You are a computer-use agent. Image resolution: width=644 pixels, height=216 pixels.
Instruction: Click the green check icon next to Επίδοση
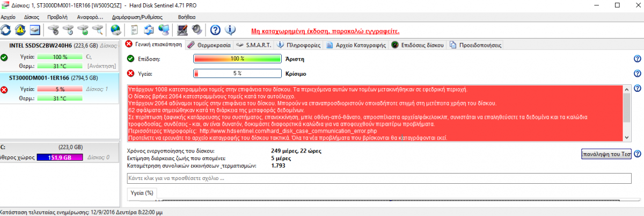click(131, 59)
